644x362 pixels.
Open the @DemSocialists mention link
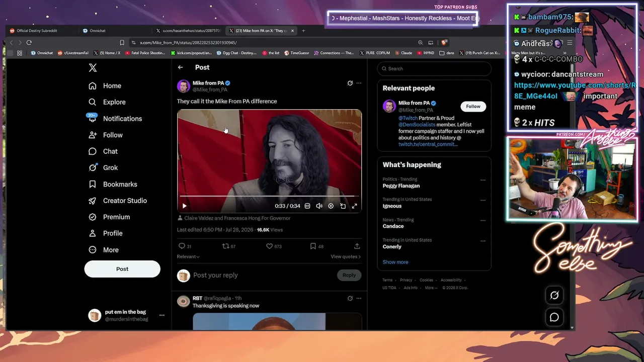(x=417, y=125)
